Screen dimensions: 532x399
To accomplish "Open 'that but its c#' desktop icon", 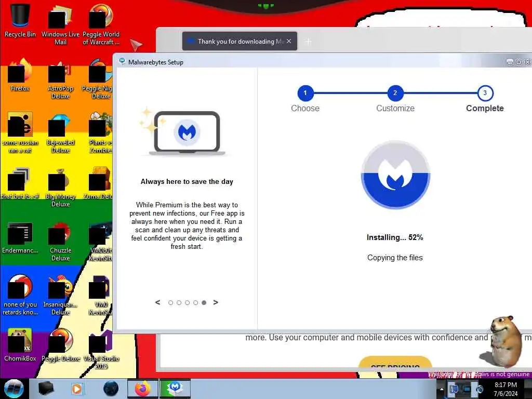I will tap(20, 183).
